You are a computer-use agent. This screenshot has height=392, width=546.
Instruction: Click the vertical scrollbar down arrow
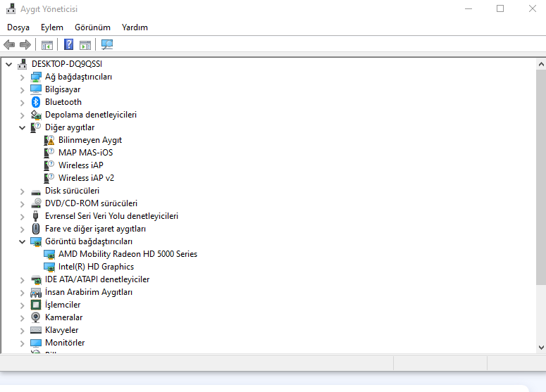point(540,347)
